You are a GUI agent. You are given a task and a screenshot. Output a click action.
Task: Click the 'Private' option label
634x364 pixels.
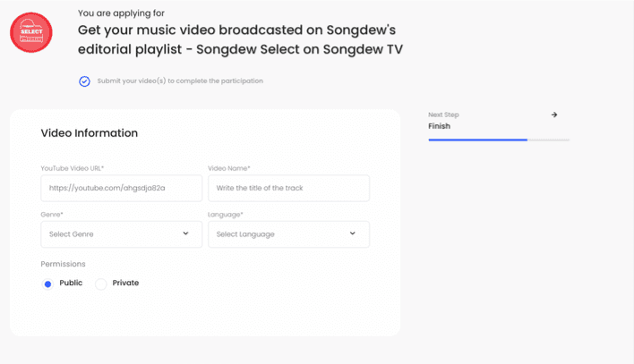tap(125, 283)
